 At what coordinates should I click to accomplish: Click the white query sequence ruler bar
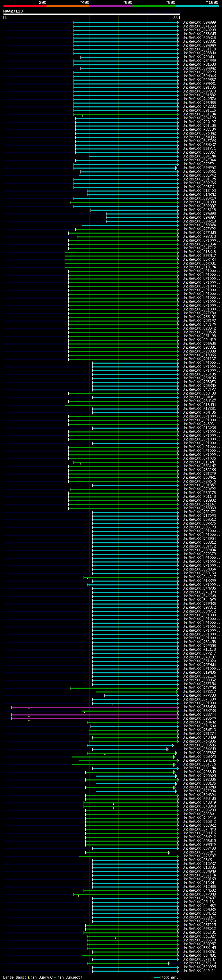click(92, 14)
